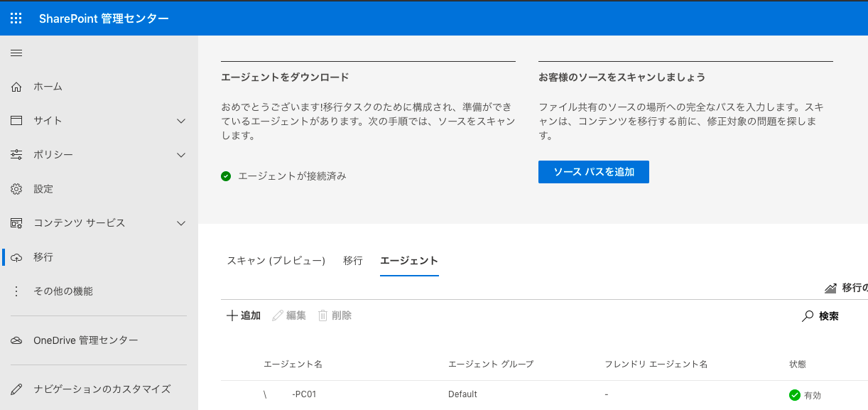Select the agent row ending -PC01

pyautogui.click(x=544, y=394)
